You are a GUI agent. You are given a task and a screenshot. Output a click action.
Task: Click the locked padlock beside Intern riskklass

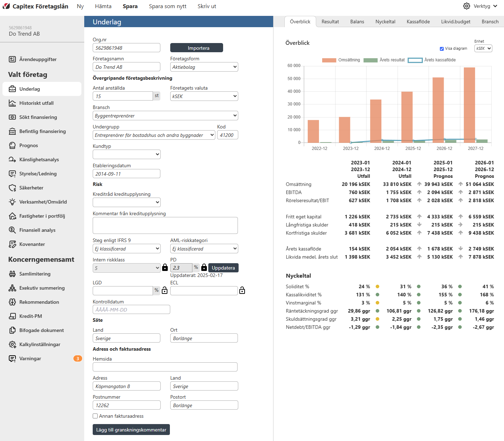165,268
